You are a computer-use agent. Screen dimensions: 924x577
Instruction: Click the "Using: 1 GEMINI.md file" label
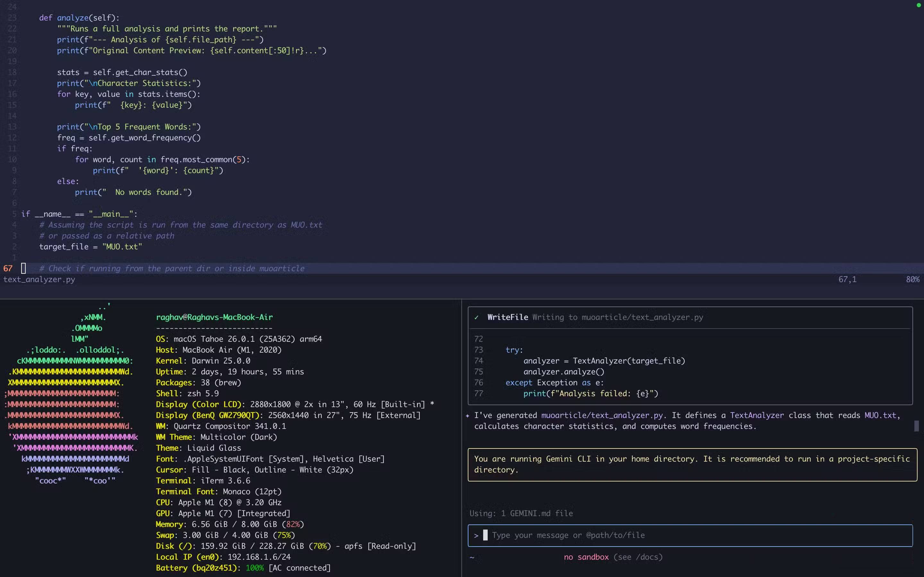[x=521, y=513]
